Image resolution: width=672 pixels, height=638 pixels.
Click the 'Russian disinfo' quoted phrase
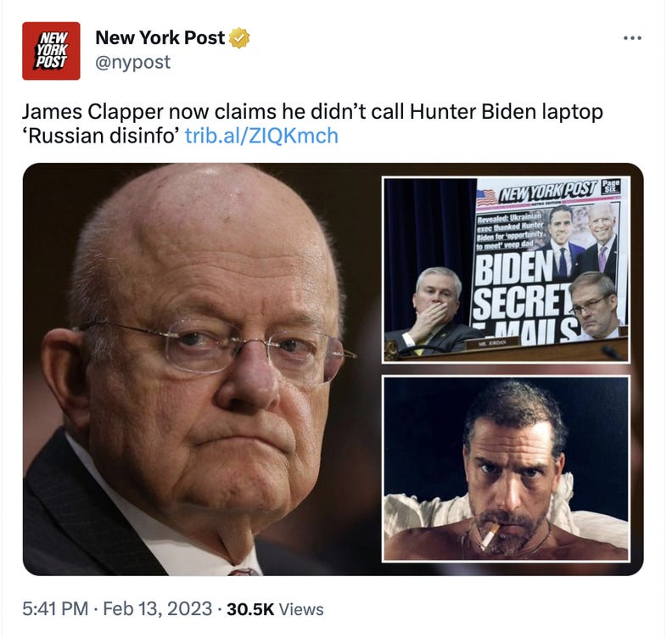coord(100,136)
